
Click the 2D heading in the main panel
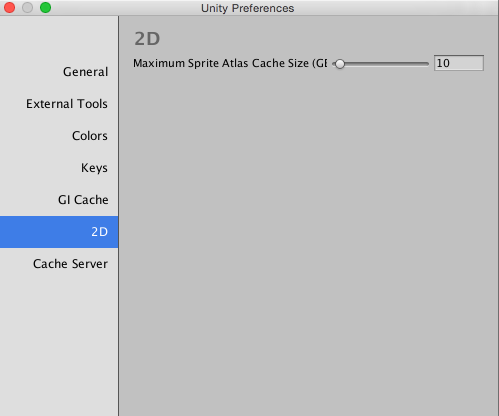click(147, 39)
